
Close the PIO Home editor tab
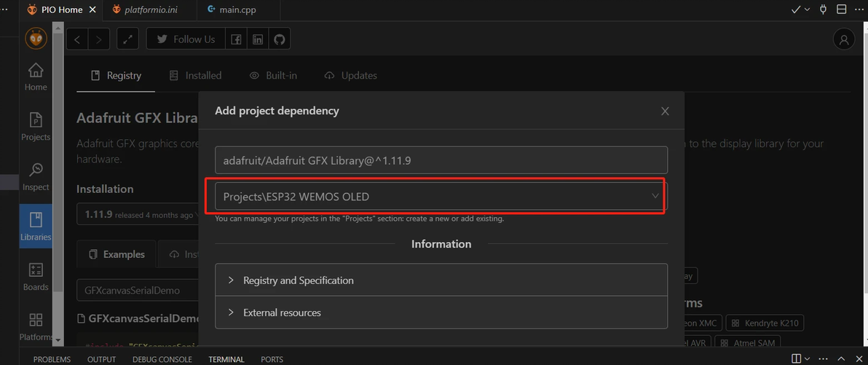(92, 10)
